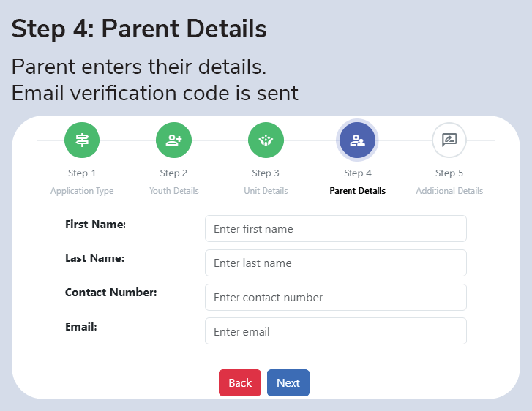This screenshot has height=411, width=532.
Task: Click the Step 4 parent icon
Action: coord(357,140)
